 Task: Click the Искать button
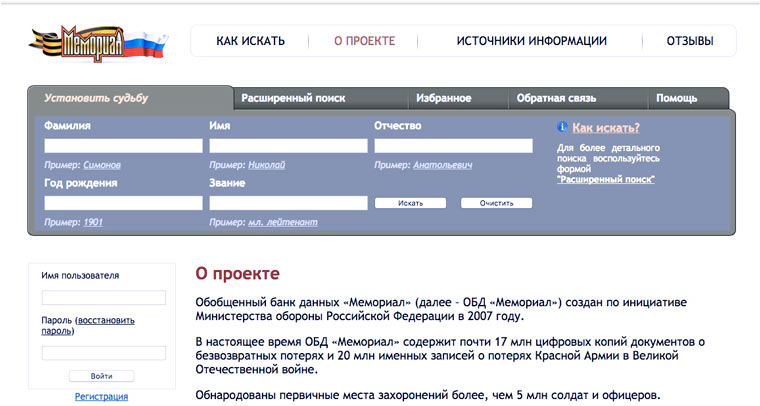[x=410, y=203]
